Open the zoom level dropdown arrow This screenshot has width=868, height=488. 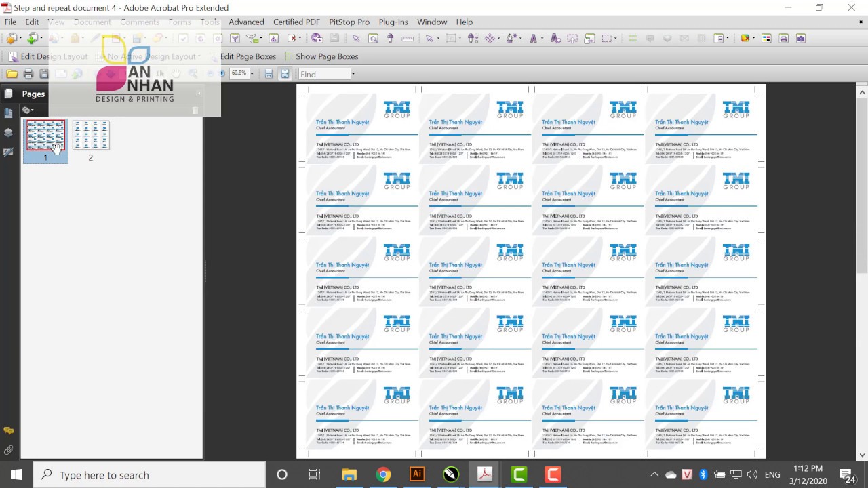pyautogui.click(x=253, y=73)
